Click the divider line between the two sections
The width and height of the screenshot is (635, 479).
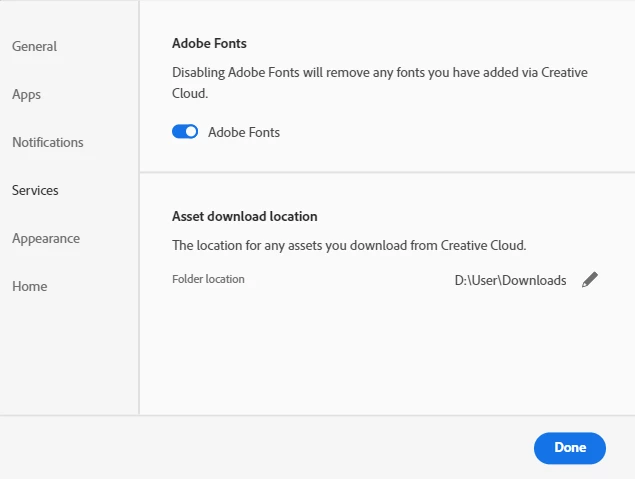(x=386, y=172)
